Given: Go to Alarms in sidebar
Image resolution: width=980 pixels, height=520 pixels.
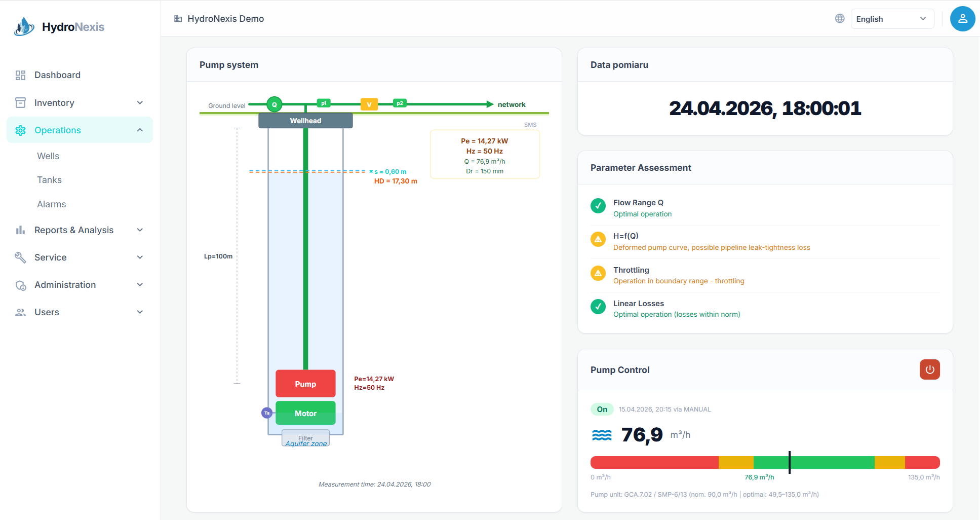Looking at the screenshot, I should pos(52,204).
